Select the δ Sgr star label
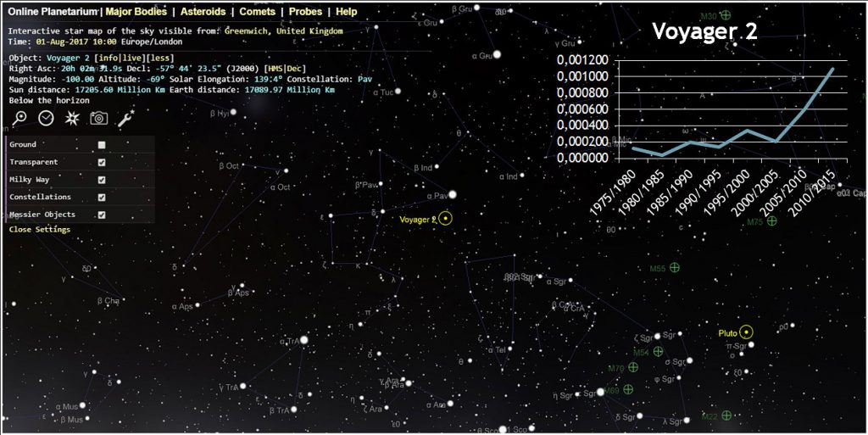 (x=626, y=417)
